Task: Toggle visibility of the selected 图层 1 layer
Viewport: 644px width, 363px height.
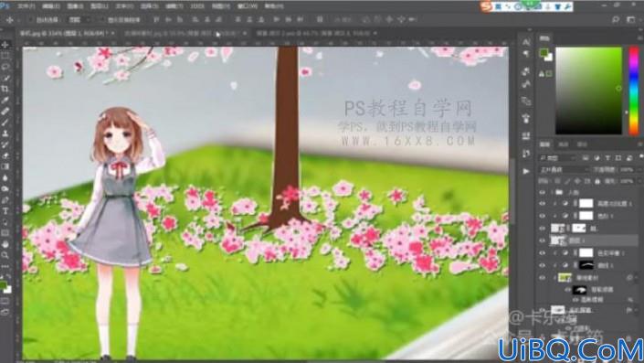Action: [542, 240]
